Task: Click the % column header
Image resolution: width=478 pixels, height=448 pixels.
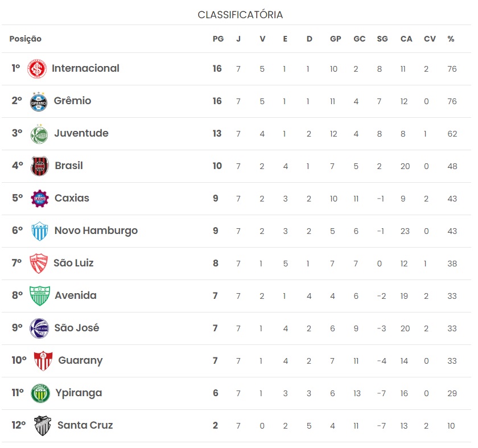Action: [x=451, y=39]
